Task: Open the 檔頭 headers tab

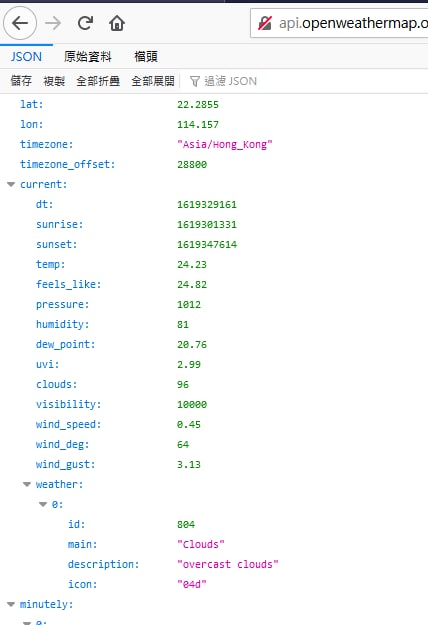Action: tap(146, 57)
